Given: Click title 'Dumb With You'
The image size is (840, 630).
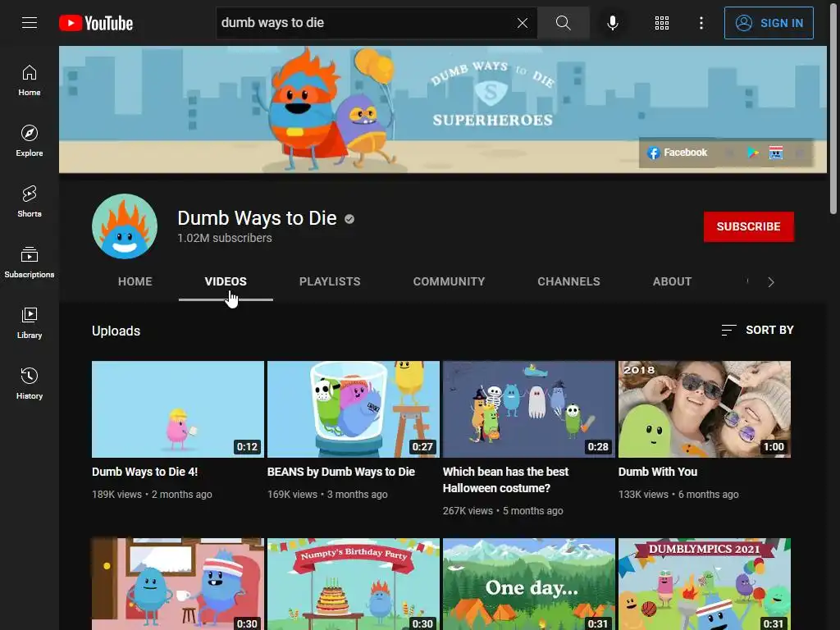Looking at the screenshot, I should pyautogui.click(x=658, y=472).
